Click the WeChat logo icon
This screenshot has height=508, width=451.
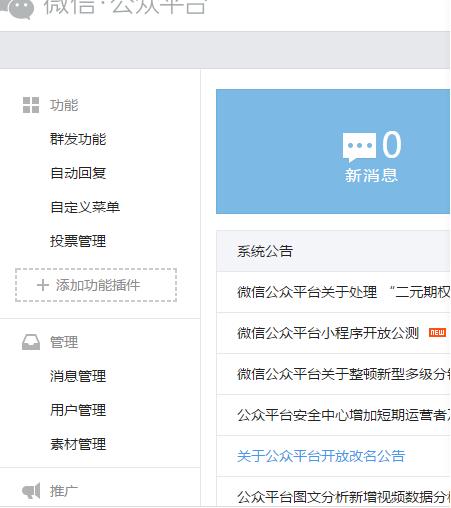tap(17, 8)
